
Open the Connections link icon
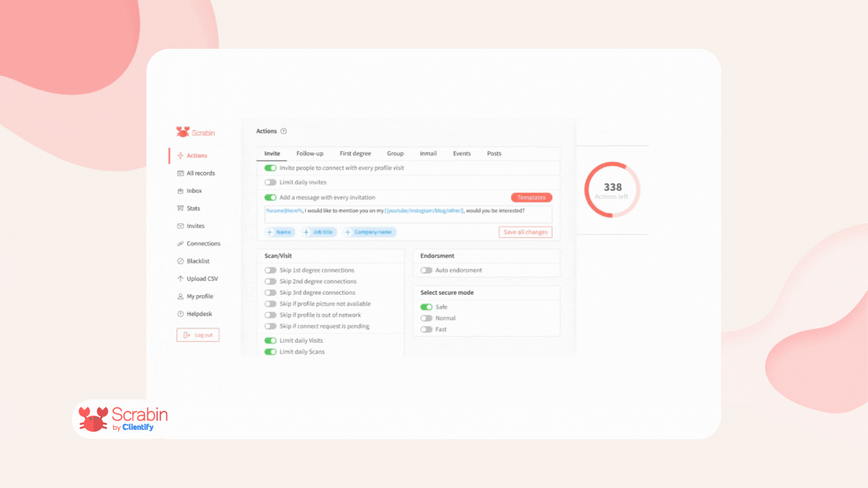[180, 244]
